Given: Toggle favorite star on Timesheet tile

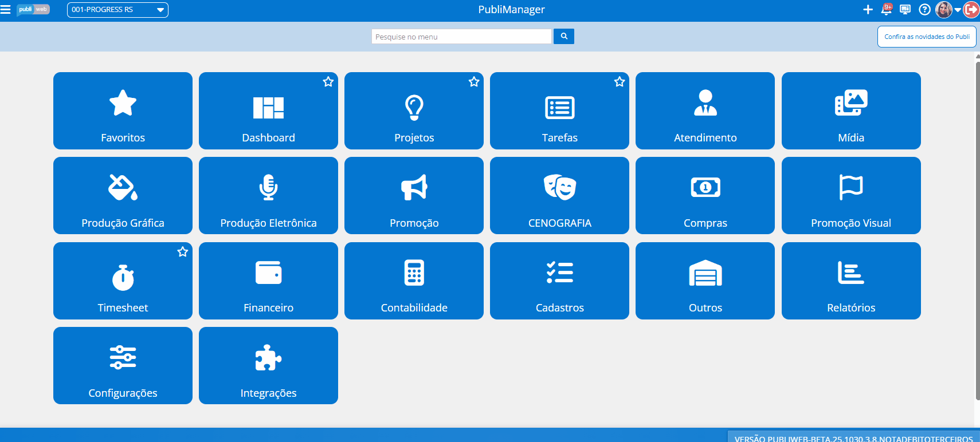Looking at the screenshot, I should (183, 252).
